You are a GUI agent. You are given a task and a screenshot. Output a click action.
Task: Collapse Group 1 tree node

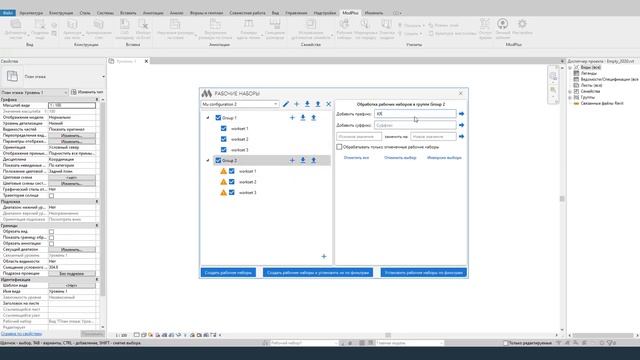[208, 118]
